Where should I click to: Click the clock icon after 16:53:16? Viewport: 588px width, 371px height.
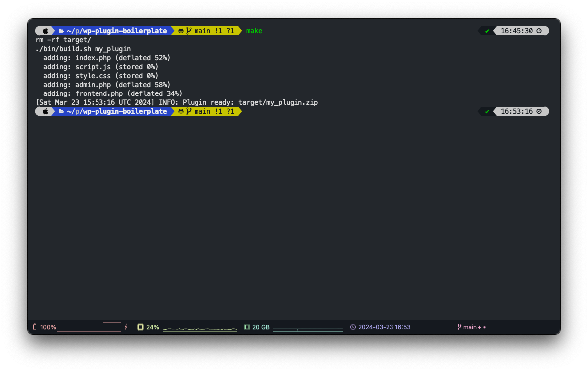click(539, 112)
